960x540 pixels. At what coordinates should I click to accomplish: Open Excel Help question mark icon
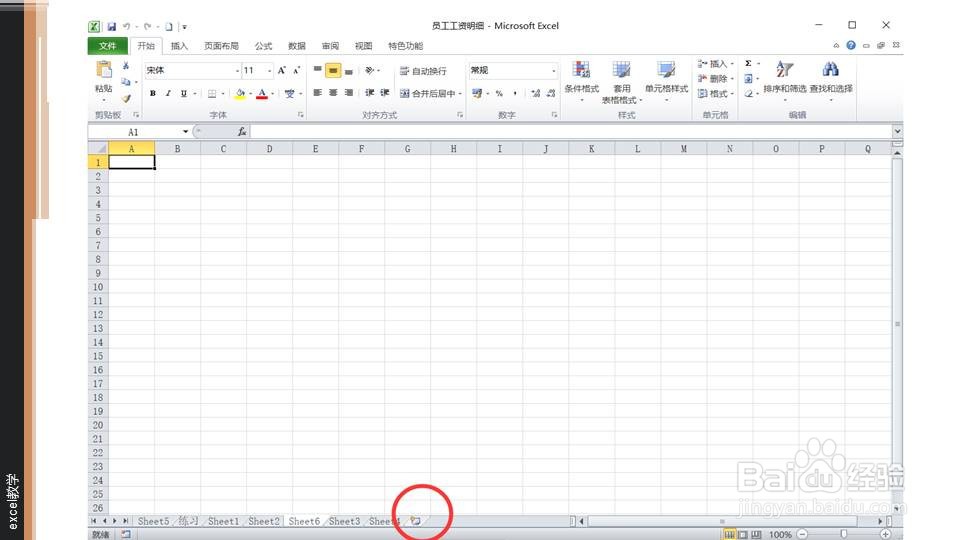[851, 45]
